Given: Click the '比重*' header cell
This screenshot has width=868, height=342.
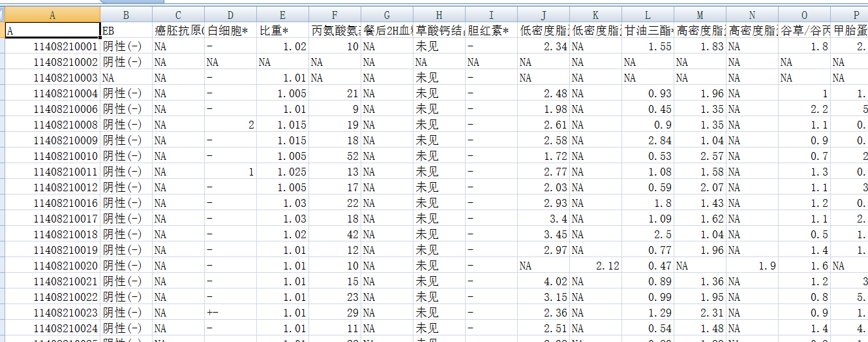Looking at the screenshot, I should coord(282,31).
